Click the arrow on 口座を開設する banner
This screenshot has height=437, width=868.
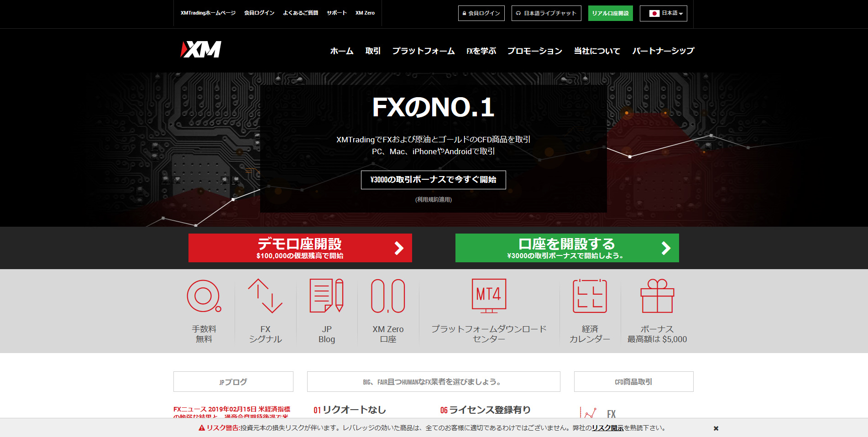click(666, 248)
